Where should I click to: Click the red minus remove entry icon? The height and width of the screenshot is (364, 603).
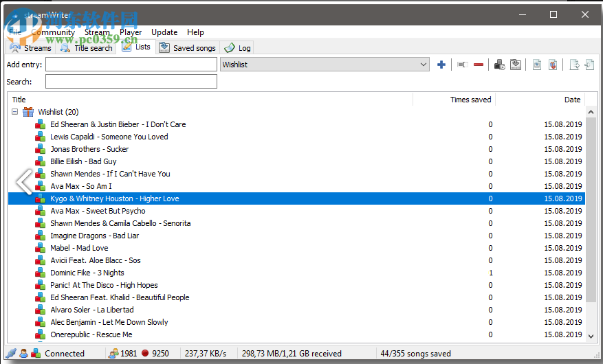coord(479,65)
